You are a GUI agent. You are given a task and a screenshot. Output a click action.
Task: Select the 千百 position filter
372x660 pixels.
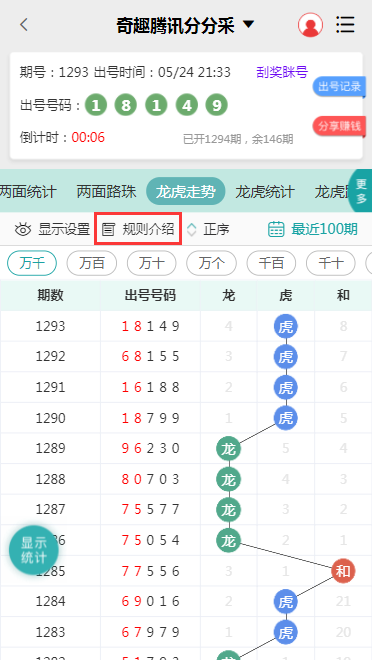[271, 263]
